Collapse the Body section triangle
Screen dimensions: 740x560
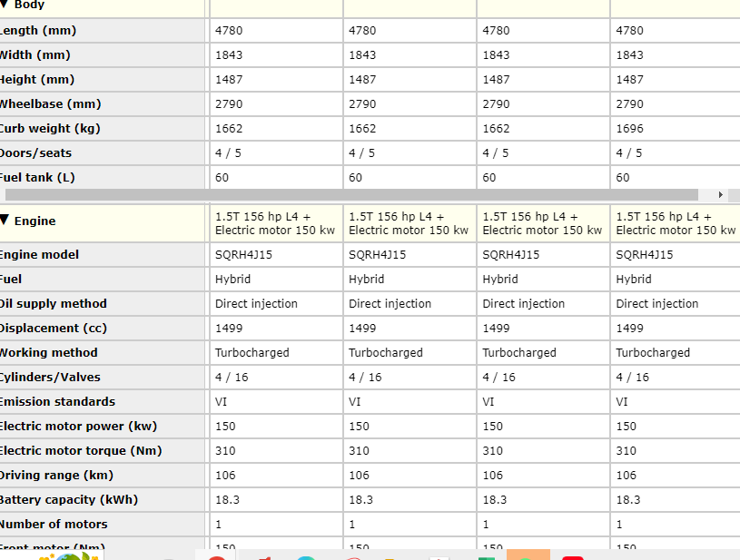click(5, 5)
